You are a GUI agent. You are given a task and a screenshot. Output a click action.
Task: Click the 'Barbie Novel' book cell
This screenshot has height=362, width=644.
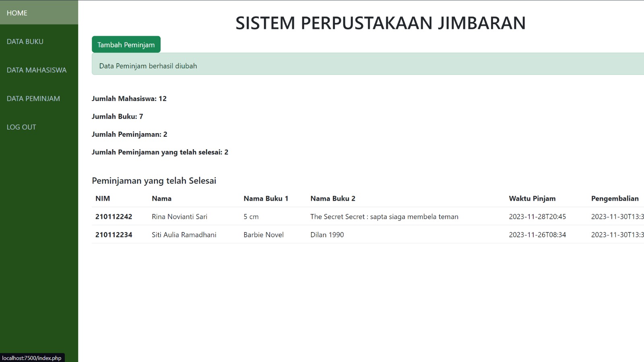[x=264, y=234]
